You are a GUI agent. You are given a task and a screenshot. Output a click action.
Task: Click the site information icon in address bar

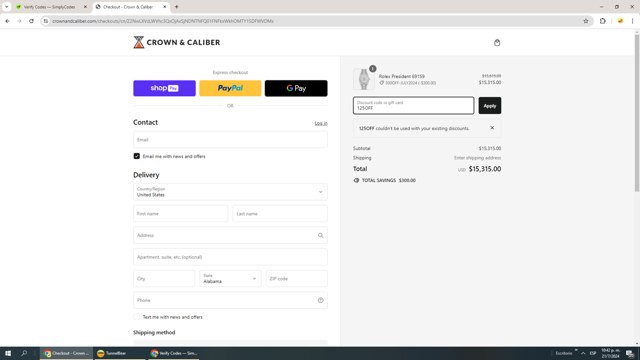pyautogui.click(x=46, y=21)
